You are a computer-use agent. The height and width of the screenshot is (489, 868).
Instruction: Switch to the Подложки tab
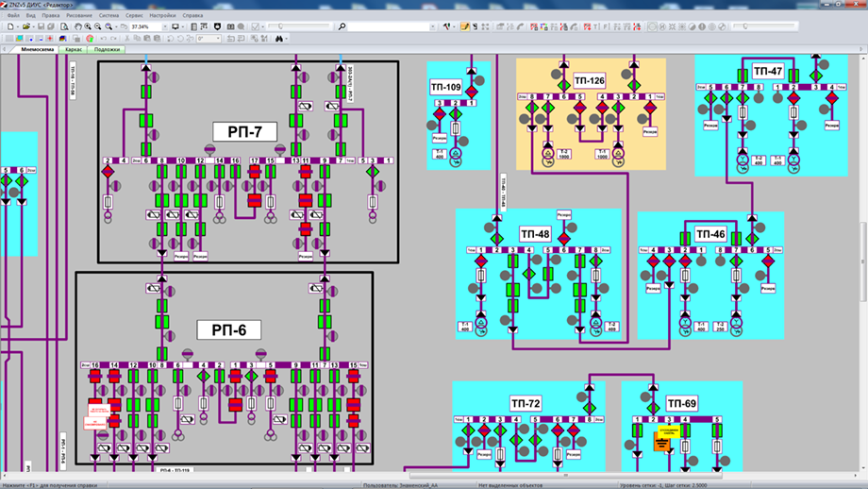coord(107,49)
